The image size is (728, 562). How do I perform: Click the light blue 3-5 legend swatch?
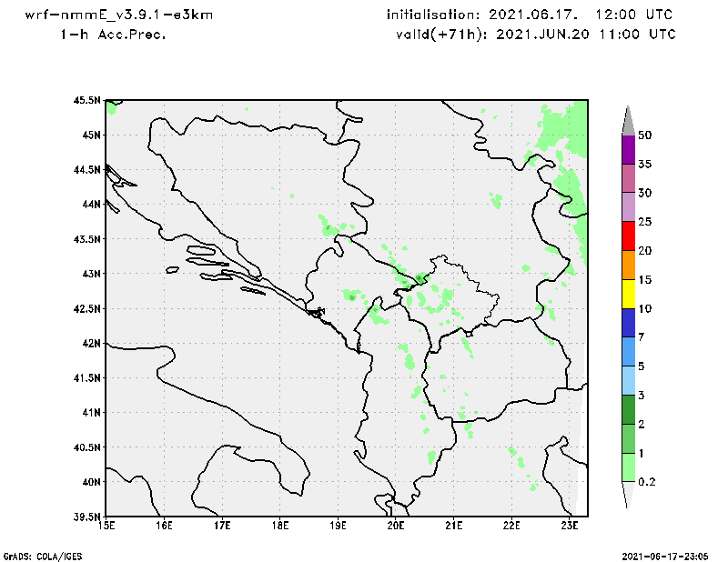coord(628,380)
